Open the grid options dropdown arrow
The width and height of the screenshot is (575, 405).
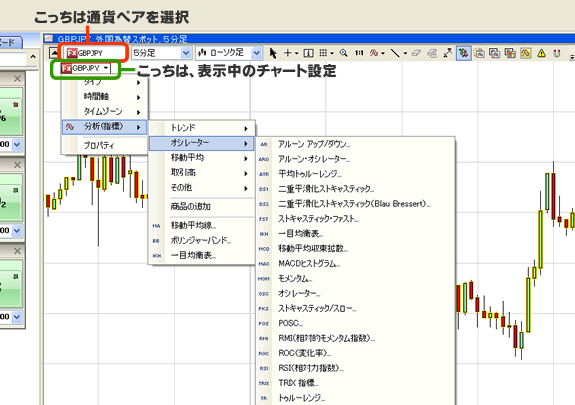point(332,54)
